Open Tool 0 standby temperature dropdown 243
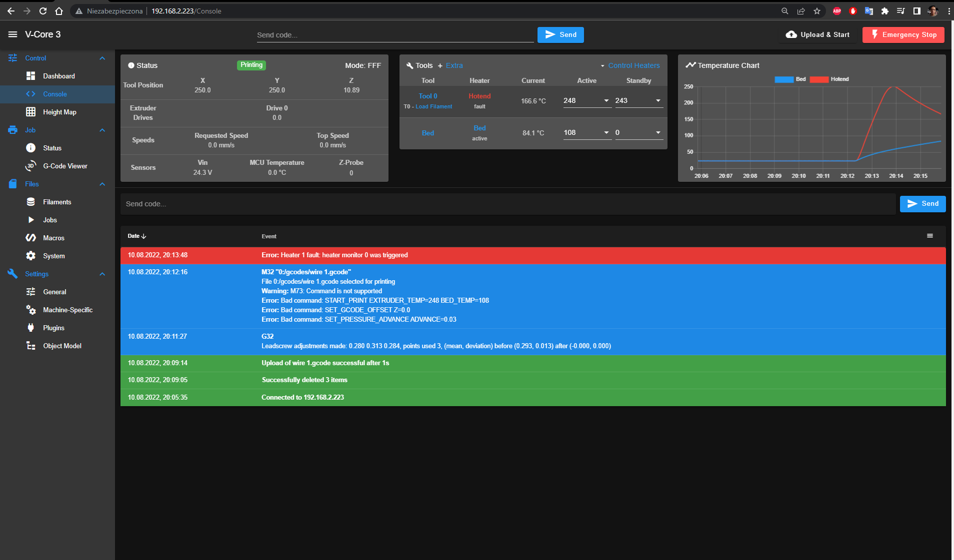Image resolution: width=954 pixels, height=560 pixels. [639, 100]
